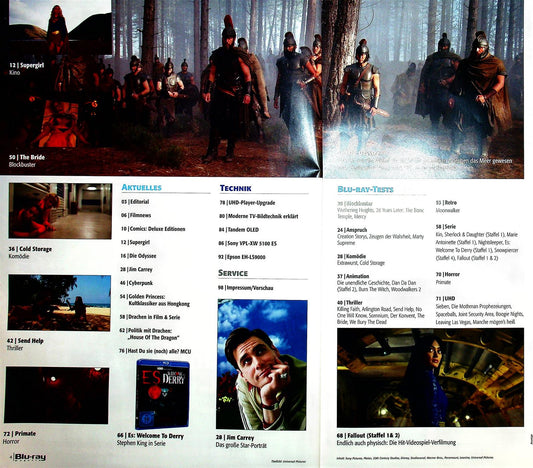Click '58 | Drachen in Film & Serie'
The image size is (533, 468).
click(150, 317)
